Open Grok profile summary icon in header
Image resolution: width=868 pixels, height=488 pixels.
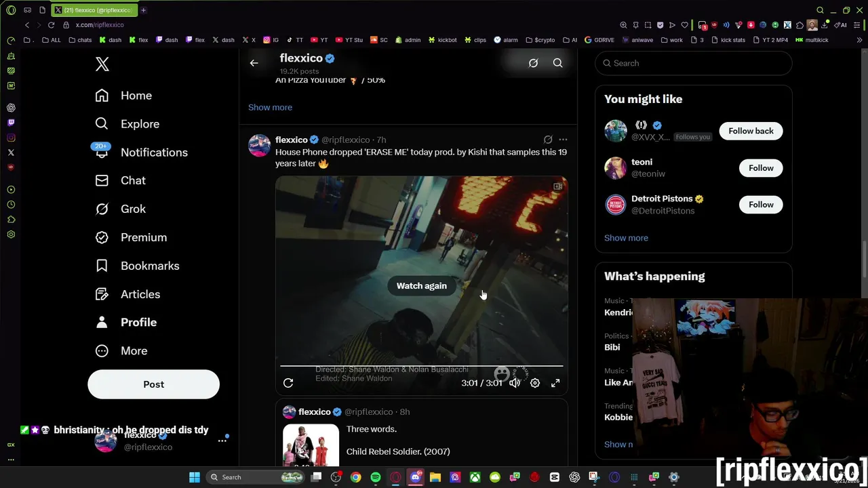click(x=533, y=63)
